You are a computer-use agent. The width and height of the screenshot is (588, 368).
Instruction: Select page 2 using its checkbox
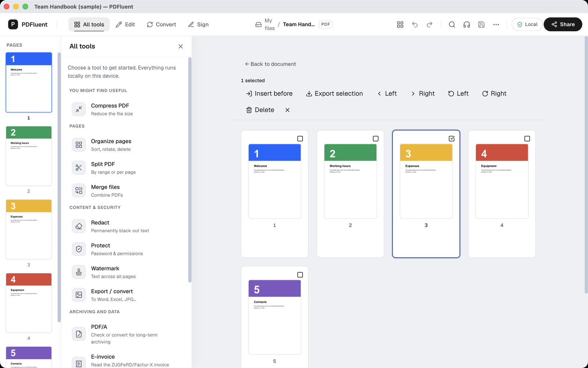click(x=376, y=139)
